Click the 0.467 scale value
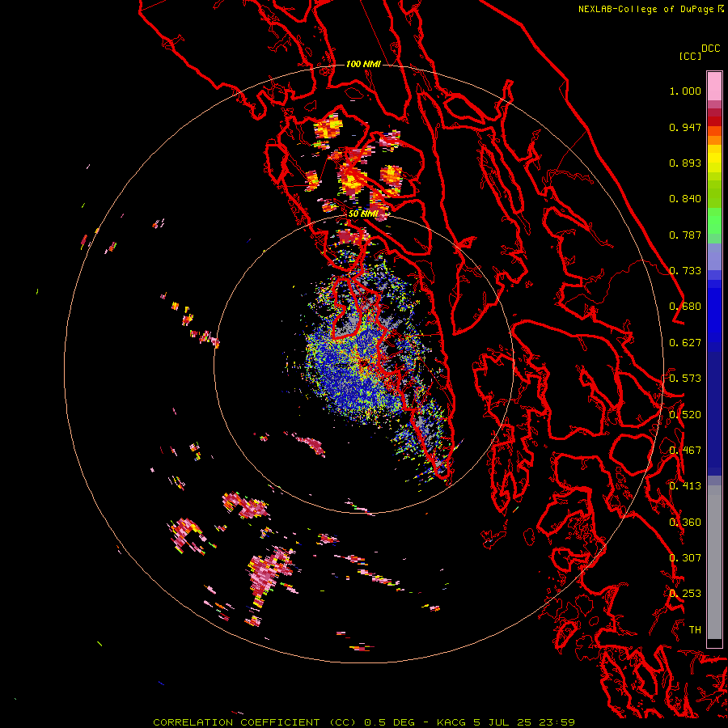The height and width of the screenshot is (728, 728). [x=685, y=451]
